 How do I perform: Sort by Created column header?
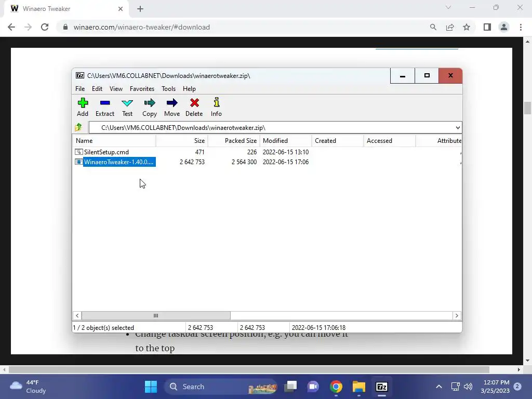click(338, 140)
